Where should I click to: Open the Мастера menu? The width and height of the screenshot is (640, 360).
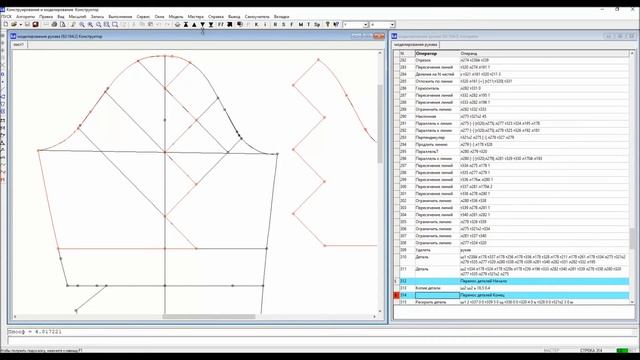coord(196,17)
